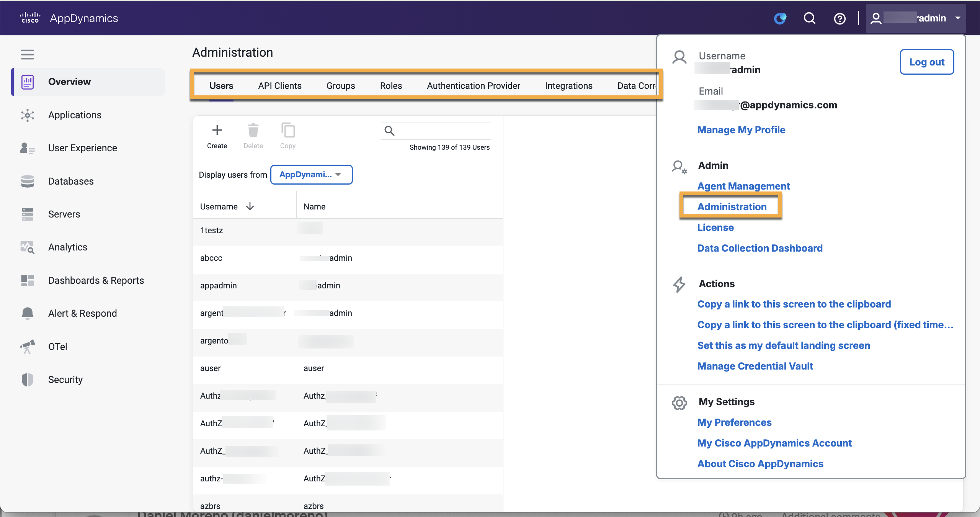Click the user avatar icon in header

coord(876,18)
